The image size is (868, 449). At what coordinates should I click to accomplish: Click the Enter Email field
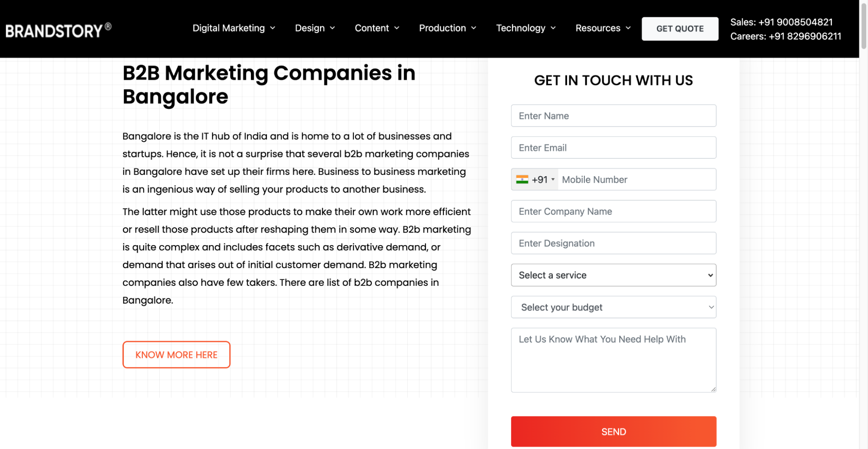(x=613, y=147)
